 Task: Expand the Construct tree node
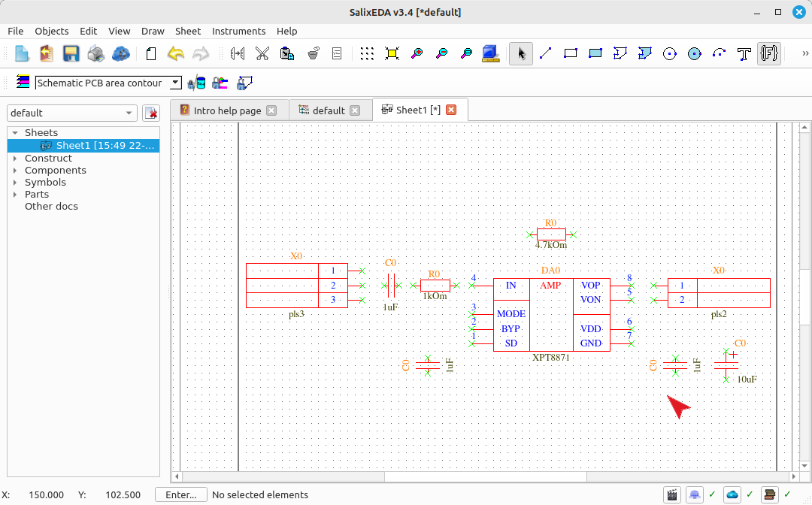[15, 159]
